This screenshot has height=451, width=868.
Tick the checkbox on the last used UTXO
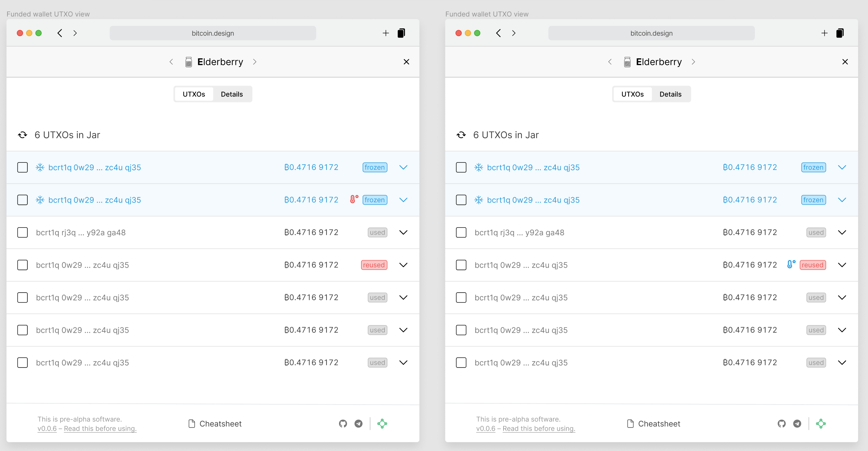[22, 362]
